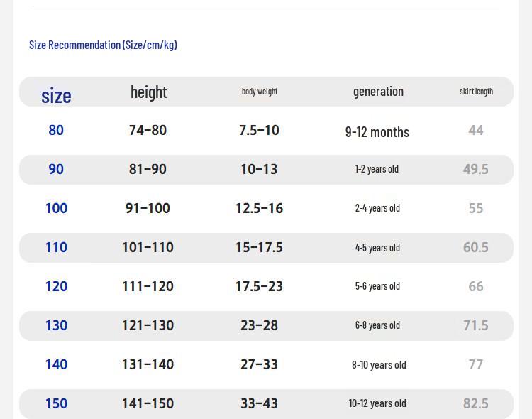Click the 101-110 height cell
This screenshot has width=532, height=419.
(x=148, y=247)
